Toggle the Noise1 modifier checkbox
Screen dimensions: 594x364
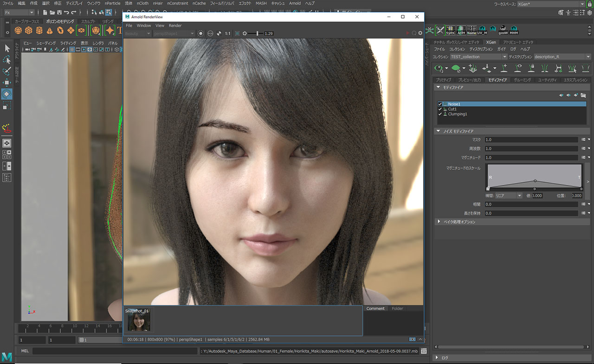(x=440, y=104)
